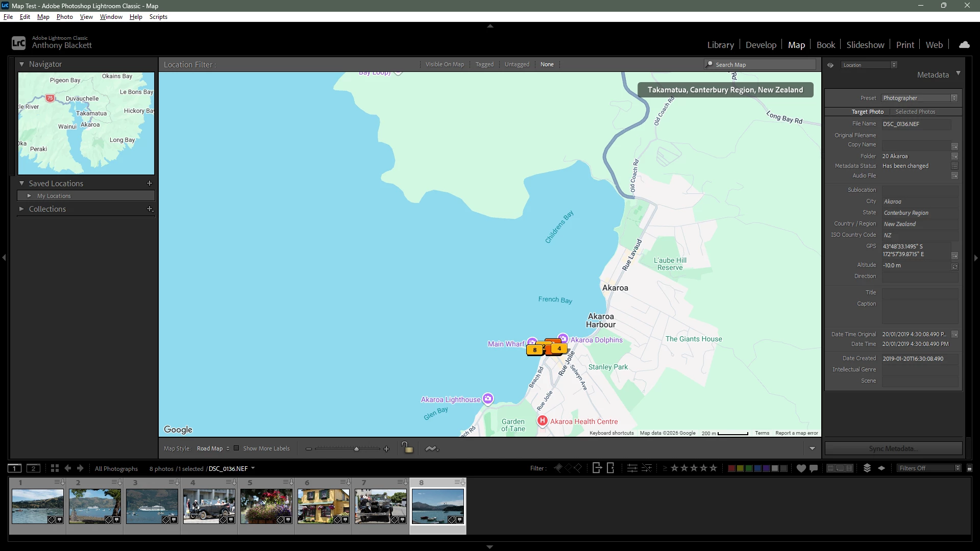Click the orange photo marker labeled 4
Viewport: 980px width, 551px height.
tap(559, 348)
